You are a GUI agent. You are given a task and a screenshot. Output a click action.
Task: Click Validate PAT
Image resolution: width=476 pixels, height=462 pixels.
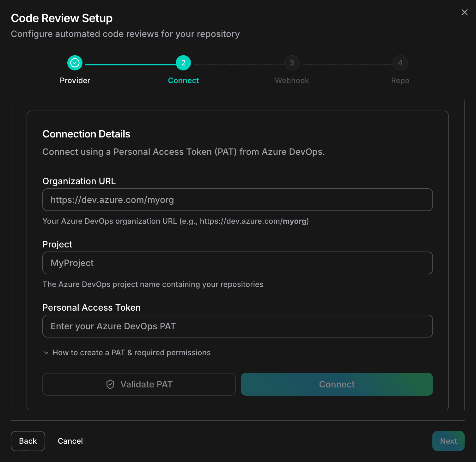tap(139, 384)
